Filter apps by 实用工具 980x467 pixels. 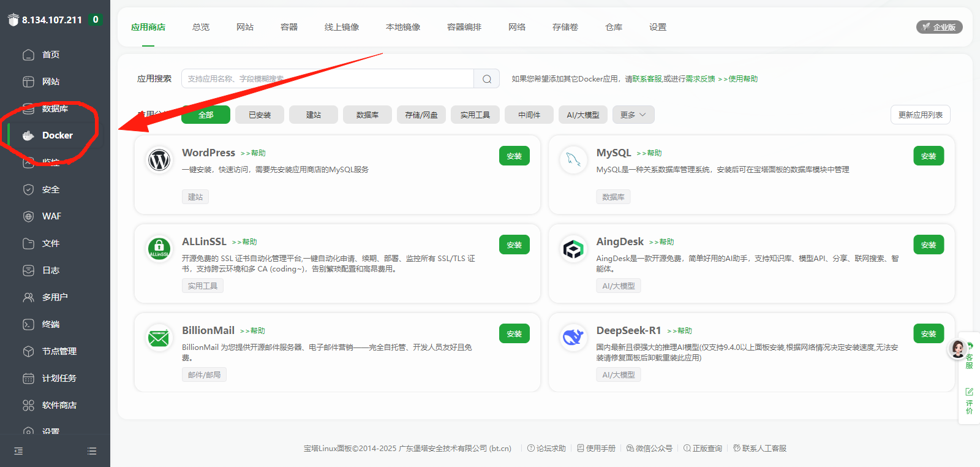tap(475, 115)
